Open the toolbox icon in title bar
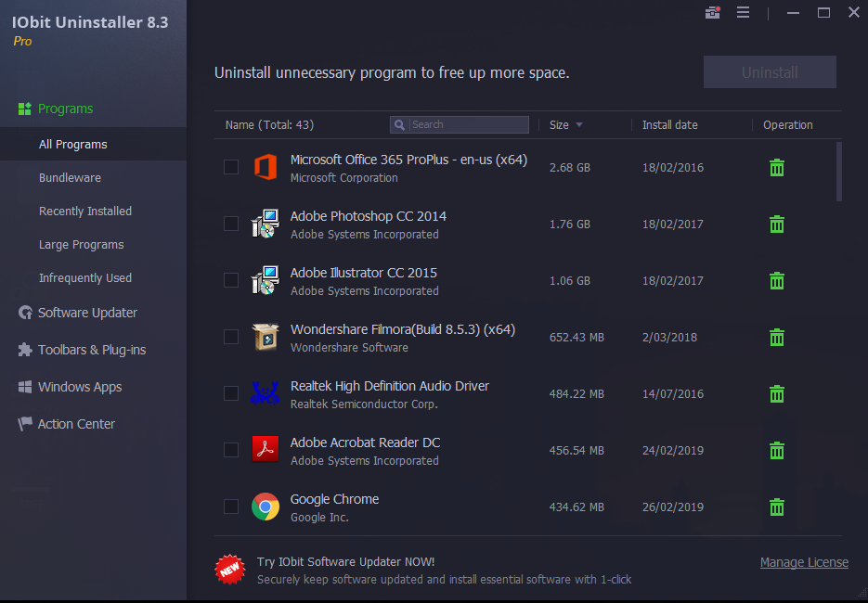Image resolution: width=868 pixels, height=603 pixels. coord(712,12)
